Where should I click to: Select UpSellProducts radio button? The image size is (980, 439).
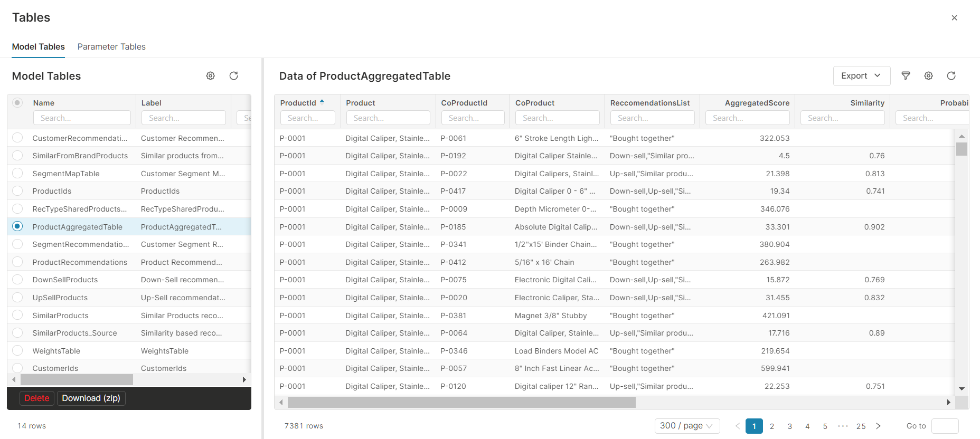point(17,297)
